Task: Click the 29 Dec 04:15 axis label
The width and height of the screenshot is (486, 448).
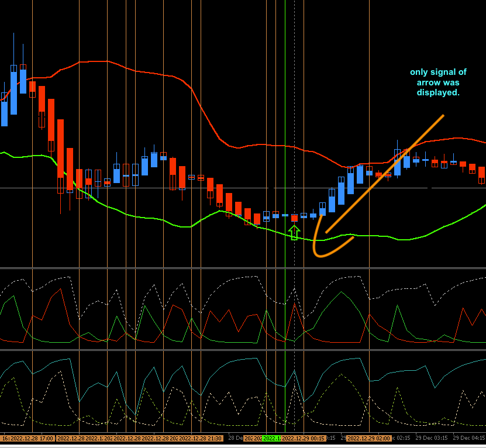Action: (x=468, y=438)
